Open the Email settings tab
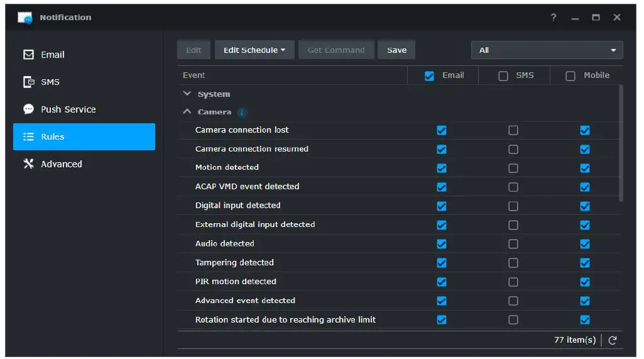This screenshot has height=359, width=644. pos(84,55)
